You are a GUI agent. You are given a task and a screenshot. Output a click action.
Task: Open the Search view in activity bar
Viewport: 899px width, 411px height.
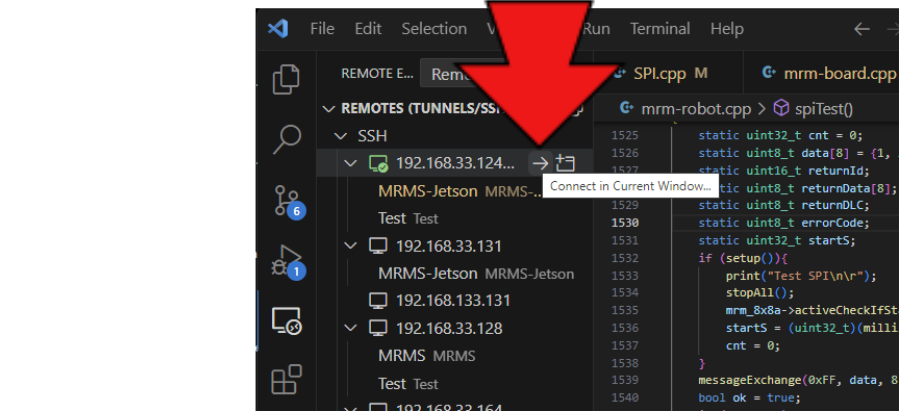point(287,140)
